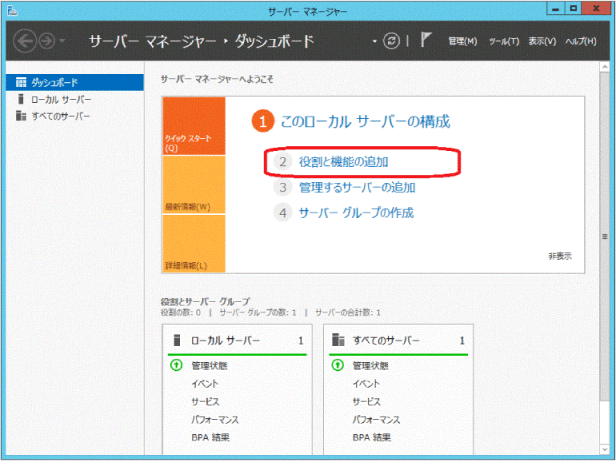Click the back navigation arrow
616x461 pixels.
click(x=24, y=41)
